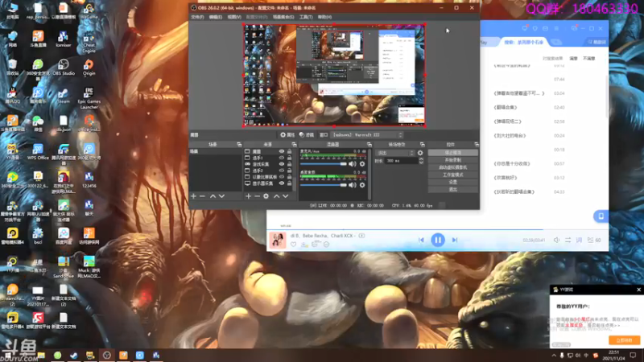Viewport: 644px width, 362px height.
Task: Expand the scene transition type dropdown
Action: pos(394,152)
